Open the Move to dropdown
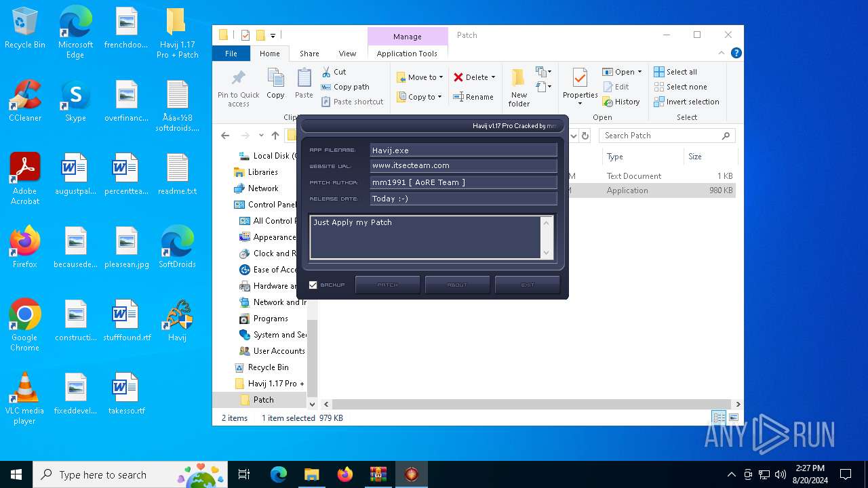This screenshot has width=868, height=488. click(x=420, y=77)
